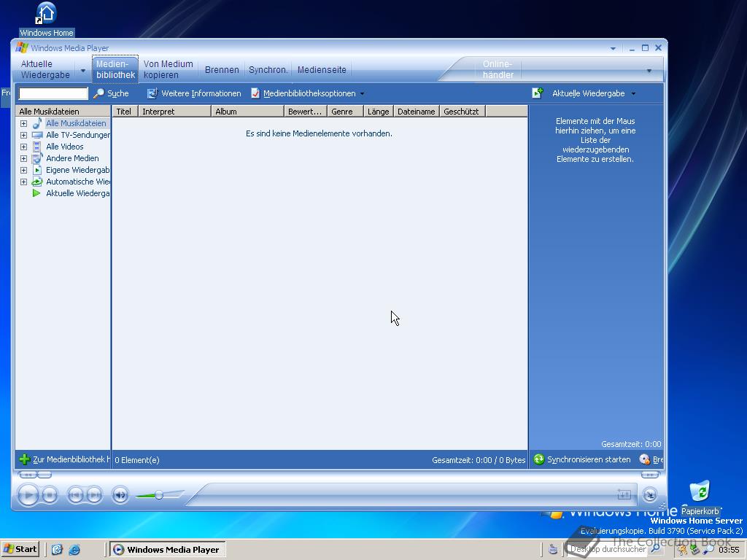Click the Windows Media Player title icon

coord(22,47)
